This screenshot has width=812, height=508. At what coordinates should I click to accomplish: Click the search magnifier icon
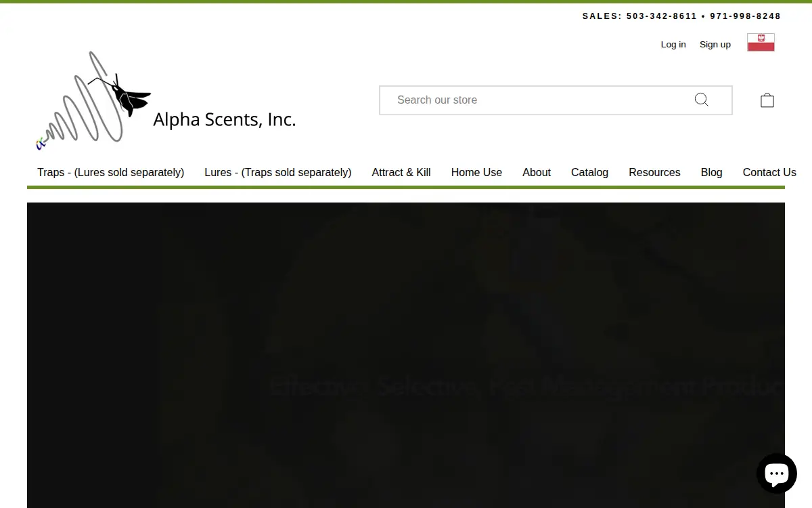[x=702, y=100]
